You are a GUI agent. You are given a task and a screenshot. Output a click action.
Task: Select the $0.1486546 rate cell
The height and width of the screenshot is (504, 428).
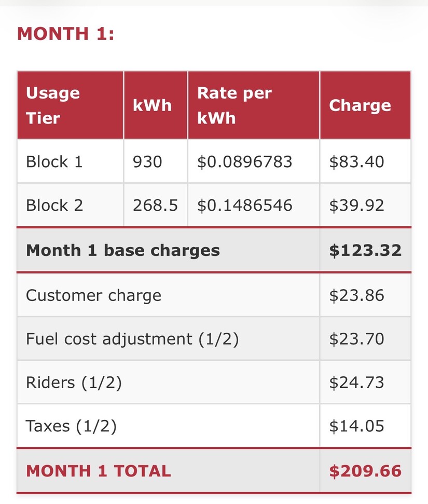pyautogui.click(x=254, y=205)
